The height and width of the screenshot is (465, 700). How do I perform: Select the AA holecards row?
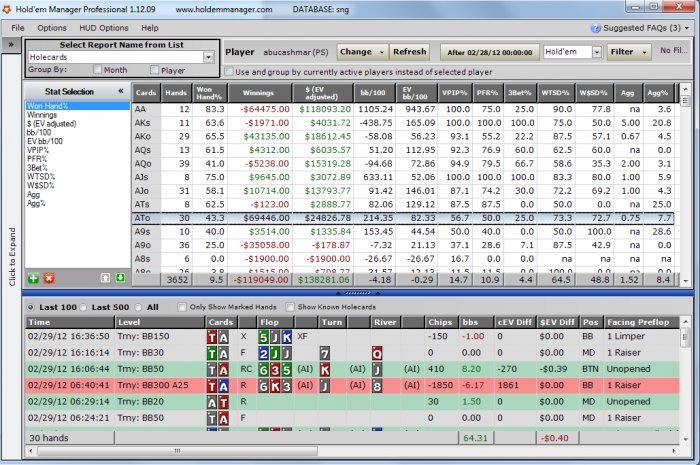pyautogui.click(x=405, y=109)
